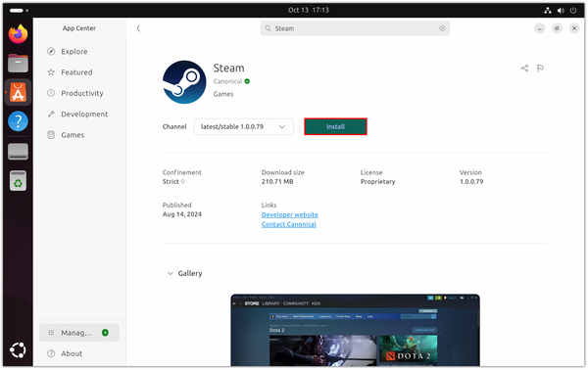Open the clock Oct 13 17:13

pyautogui.click(x=309, y=10)
